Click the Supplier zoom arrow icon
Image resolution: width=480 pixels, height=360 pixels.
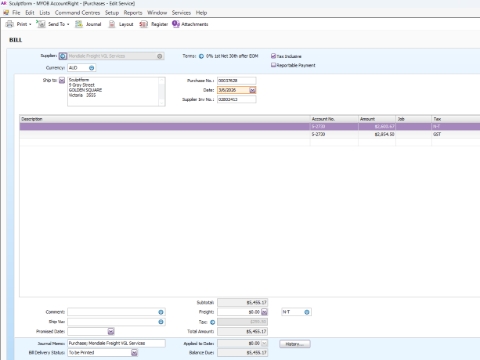click(63, 56)
